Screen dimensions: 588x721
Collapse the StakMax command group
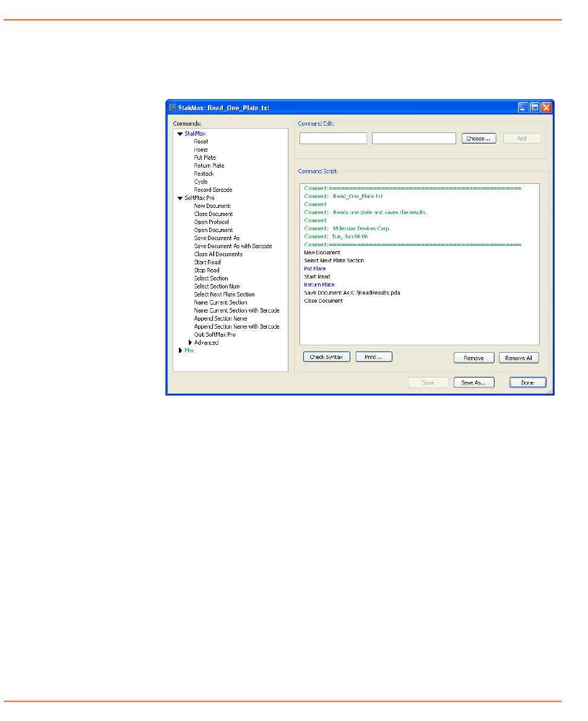pos(180,134)
